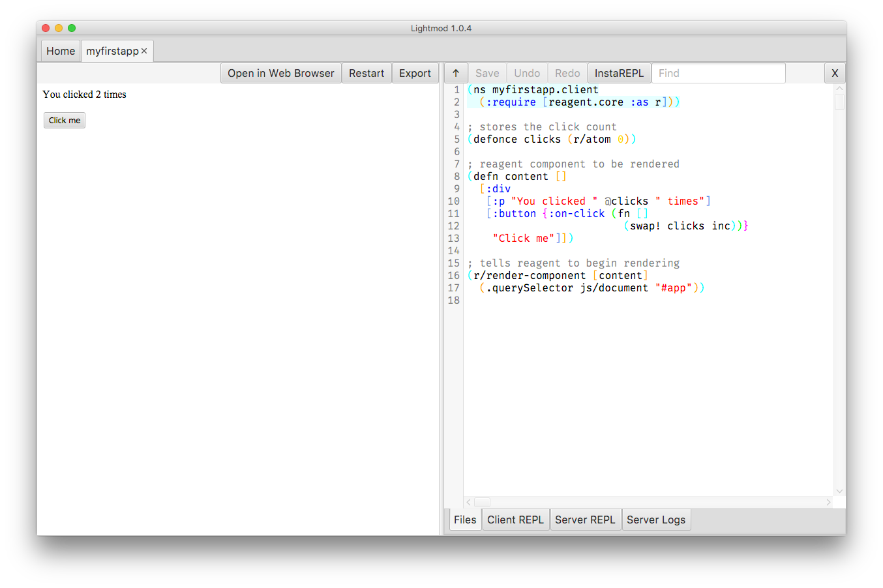Restart the app with Restart button

(x=367, y=73)
